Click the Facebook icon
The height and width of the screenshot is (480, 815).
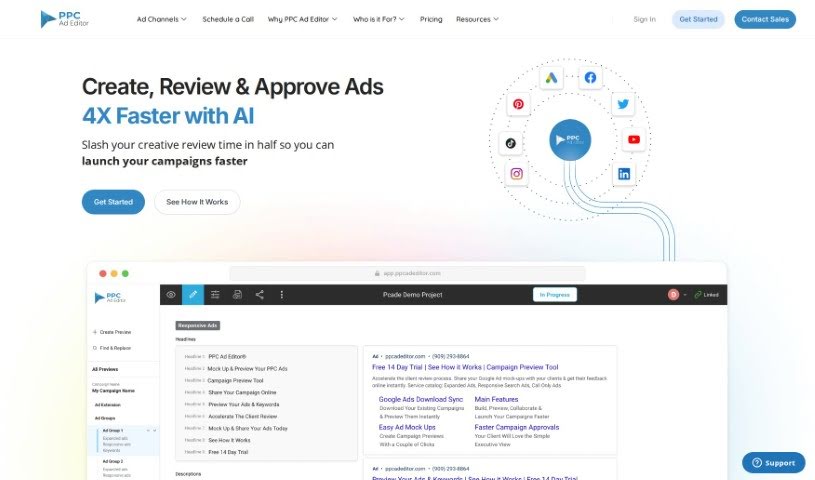590,77
